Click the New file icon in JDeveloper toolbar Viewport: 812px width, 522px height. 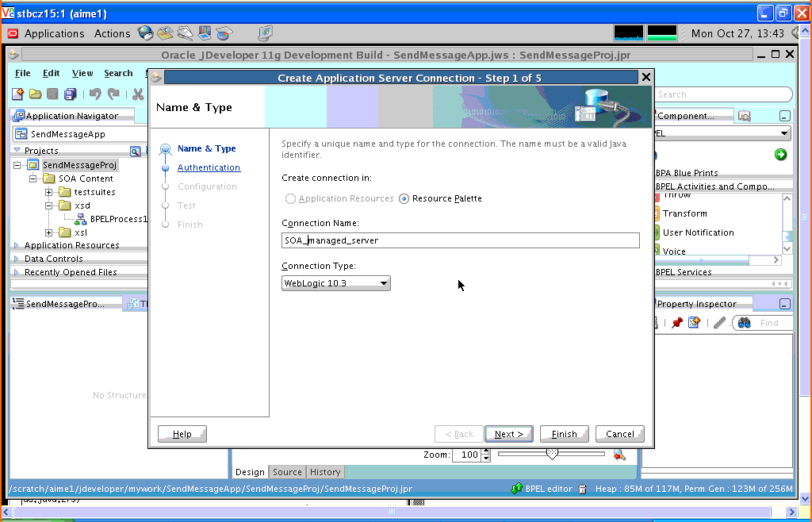tap(17, 94)
